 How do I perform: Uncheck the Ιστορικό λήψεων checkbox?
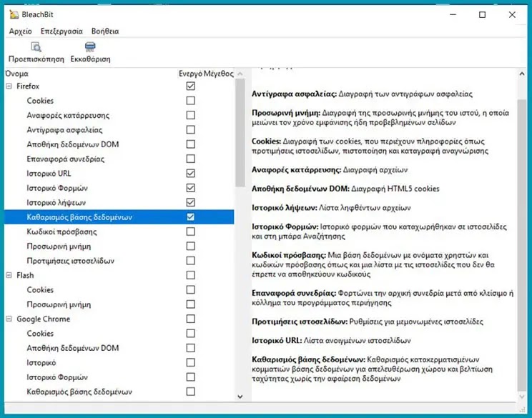click(x=191, y=202)
